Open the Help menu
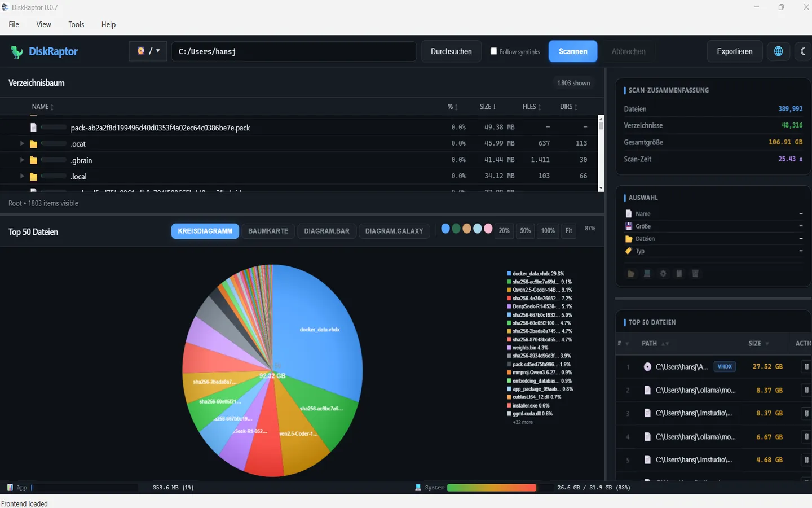 (x=108, y=24)
